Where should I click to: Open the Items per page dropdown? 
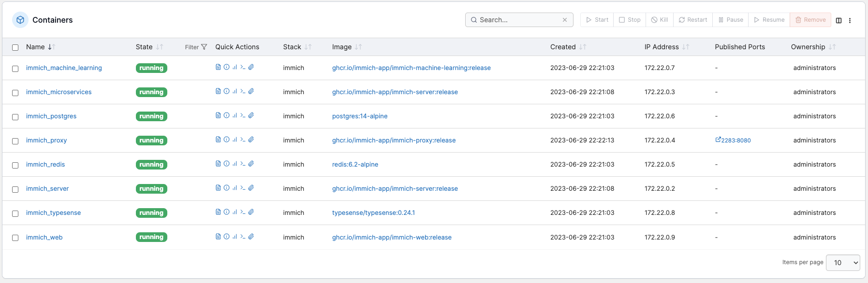point(843,263)
